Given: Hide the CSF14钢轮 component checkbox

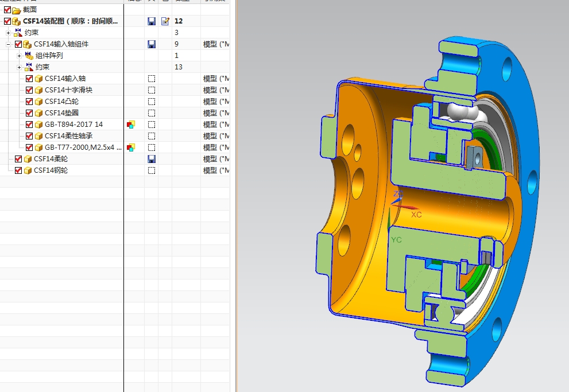Looking at the screenshot, I should point(18,170).
